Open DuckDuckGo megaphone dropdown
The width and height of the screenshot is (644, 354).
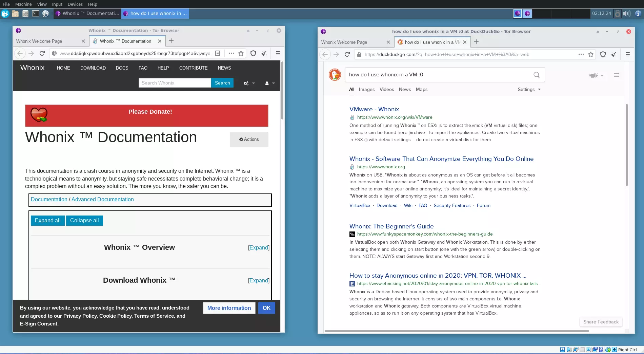[x=596, y=75]
